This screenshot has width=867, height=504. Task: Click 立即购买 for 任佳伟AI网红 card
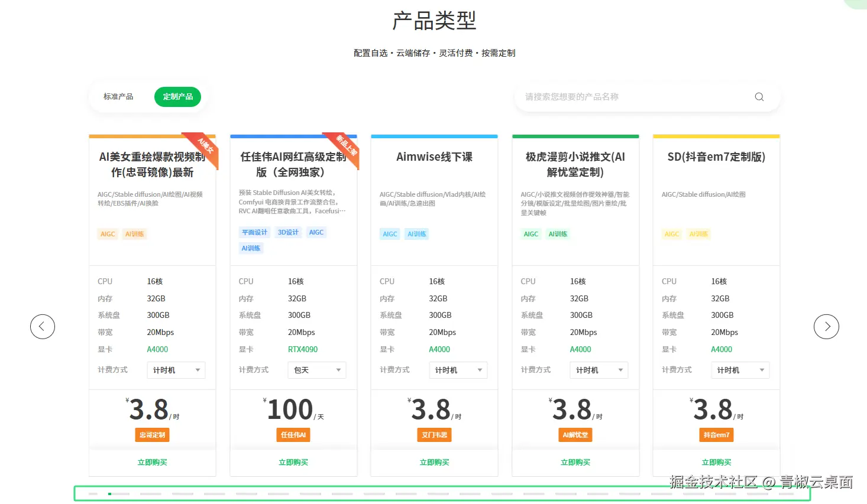293,463
